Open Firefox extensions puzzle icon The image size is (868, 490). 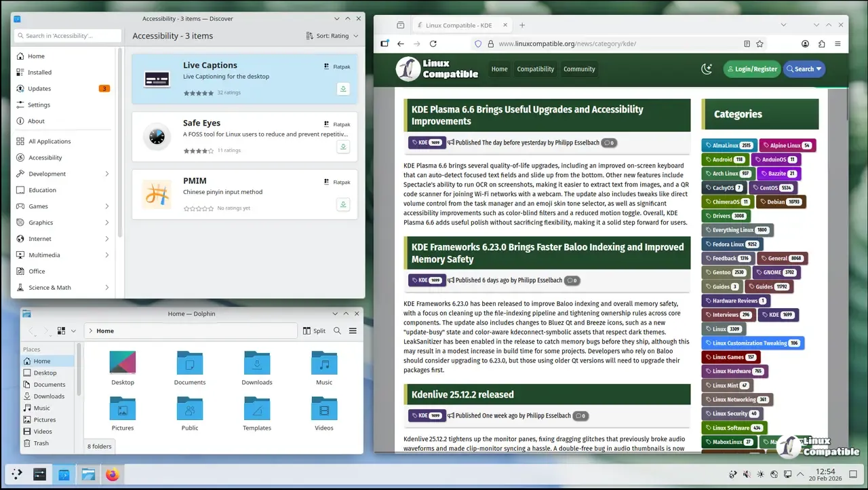coord(822,43)
